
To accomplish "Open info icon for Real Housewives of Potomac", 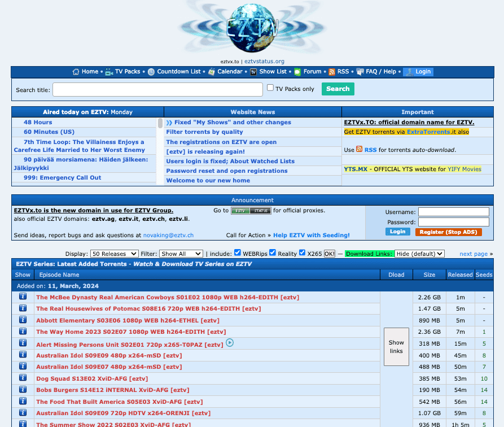I will 23,308.
